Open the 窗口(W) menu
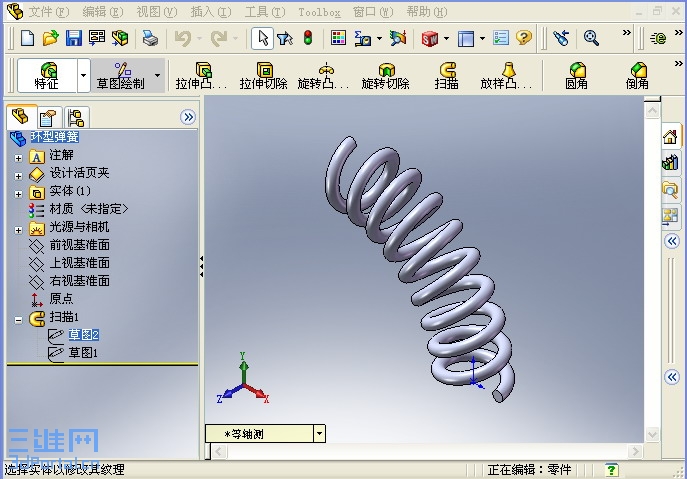This screenshot has height=479, width=687. (373, 12)
